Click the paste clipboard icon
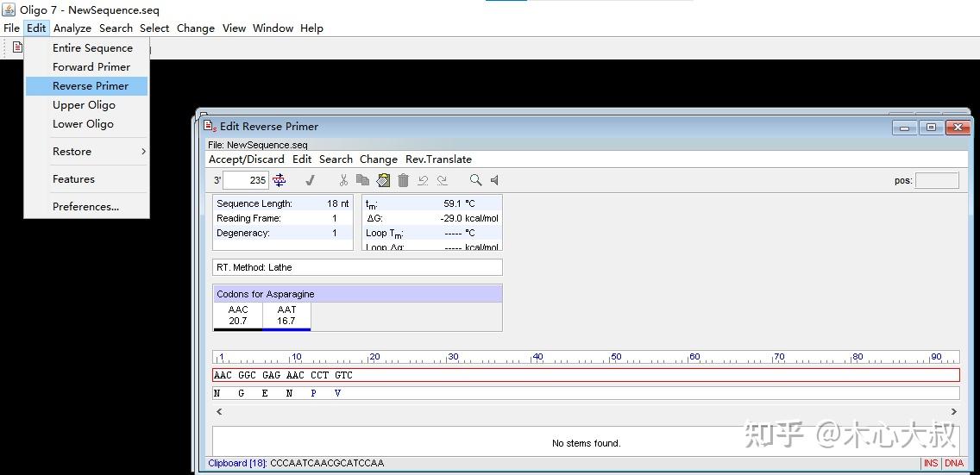The width and height of the screenshot is (980, 475). 383,180
